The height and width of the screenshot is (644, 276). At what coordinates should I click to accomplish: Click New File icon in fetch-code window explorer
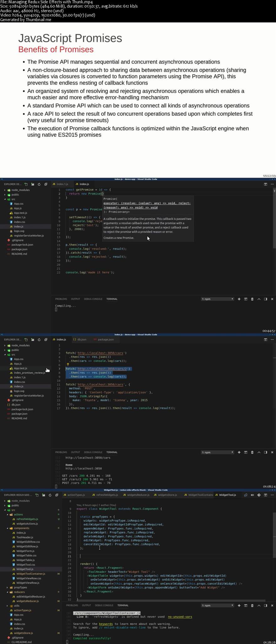(x=26, y=340)
